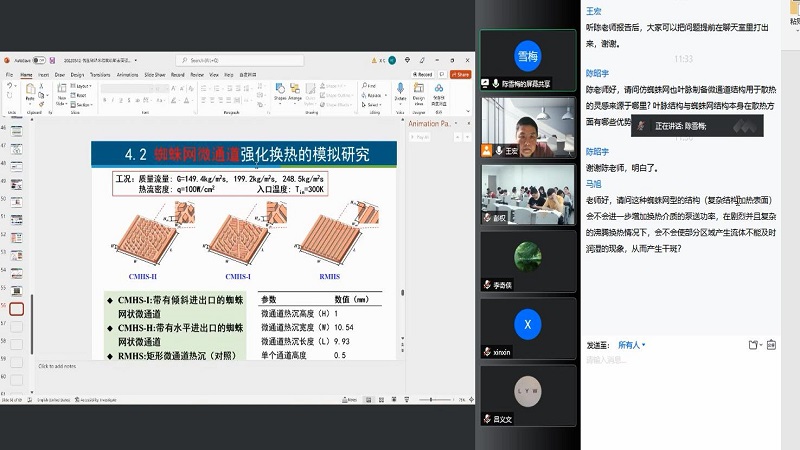The height and width of the screenshot is (450, 800).
Task: Click the notes area 'Click to add notes'
Action: point(57,366)
